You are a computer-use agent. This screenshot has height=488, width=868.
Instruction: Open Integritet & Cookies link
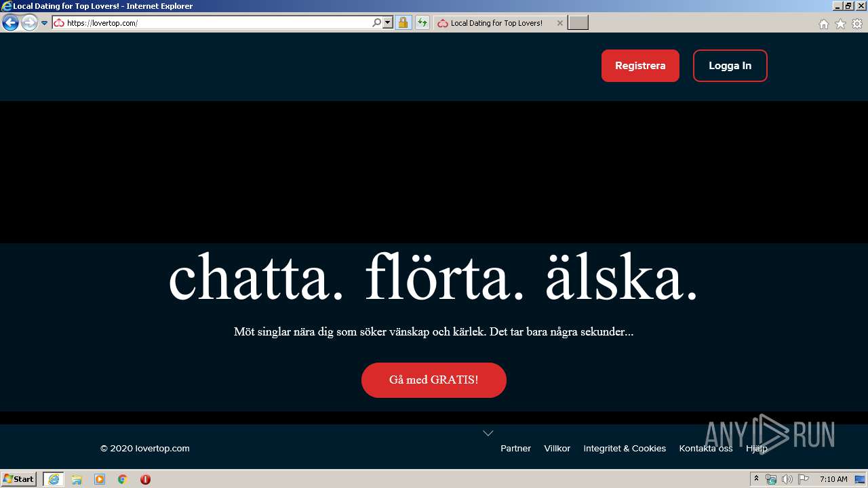click(625, 449)
